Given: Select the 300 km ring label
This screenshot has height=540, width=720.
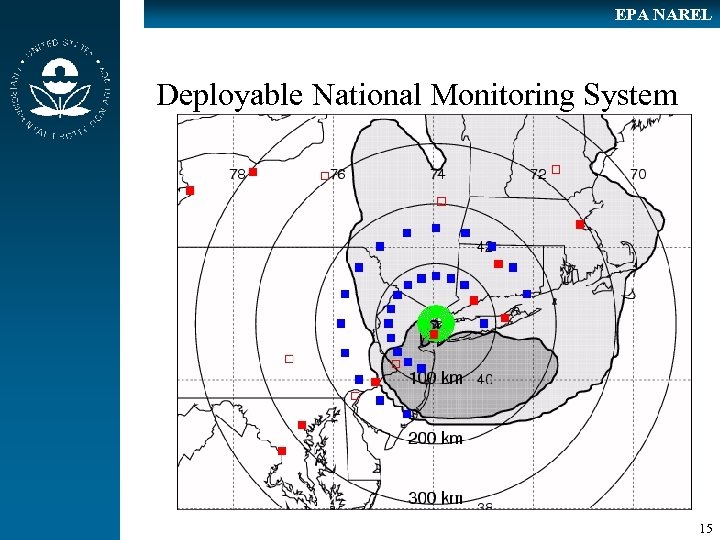Looking at the screenshot, I should click(x=435, y=498).
